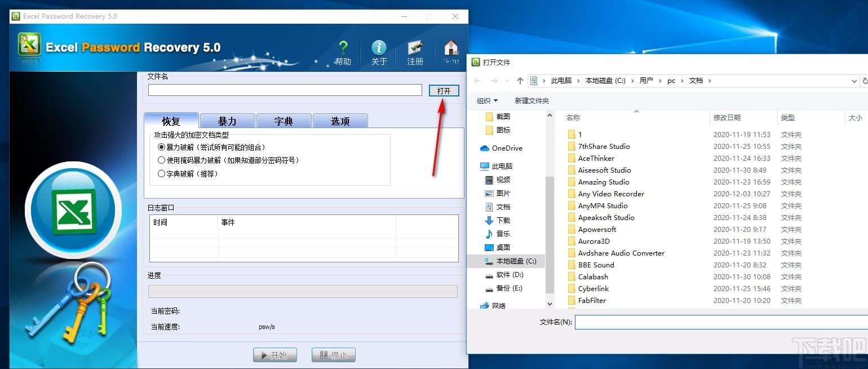Open 截图 folder in sidebar
Screen dimensions: 868x369
[498, 117]
